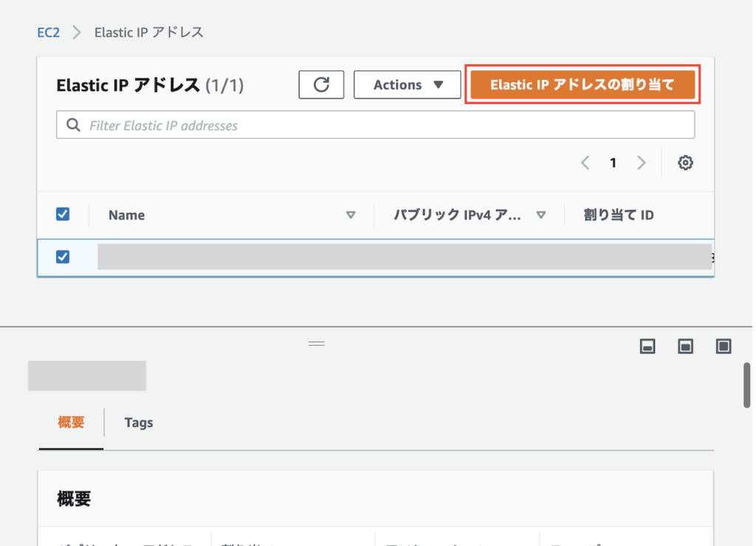
Task: Toggle the select-all checkbox in table header
Action: click(x=63, y=214)
